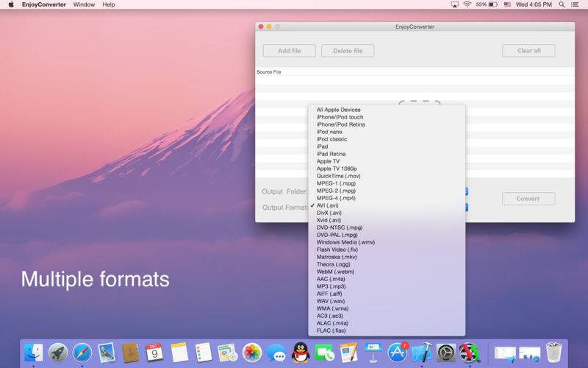Open Xcode hammer icon in dock
The image size is (588, 368).
421,353
